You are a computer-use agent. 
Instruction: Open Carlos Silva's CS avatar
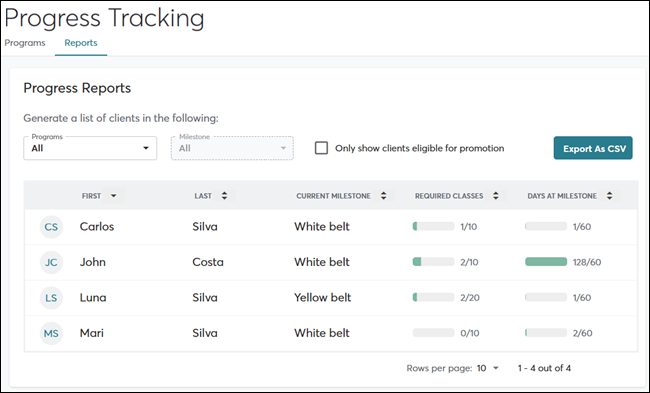[51, 227]
